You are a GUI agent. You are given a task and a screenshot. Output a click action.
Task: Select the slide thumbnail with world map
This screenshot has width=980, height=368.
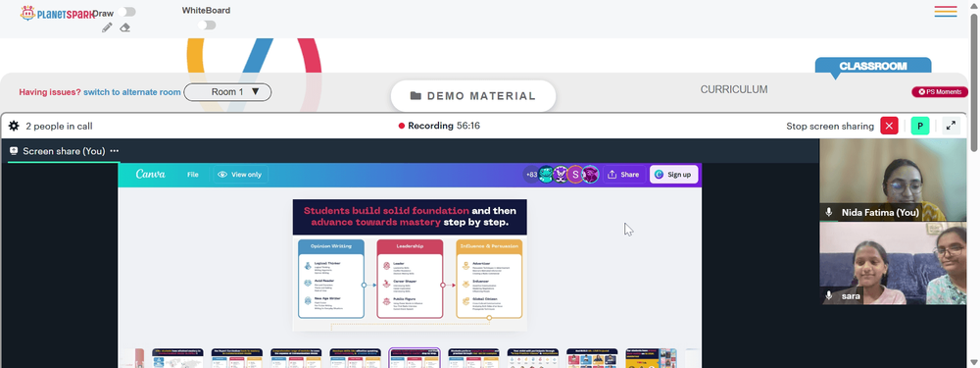[x=178, y=358]
